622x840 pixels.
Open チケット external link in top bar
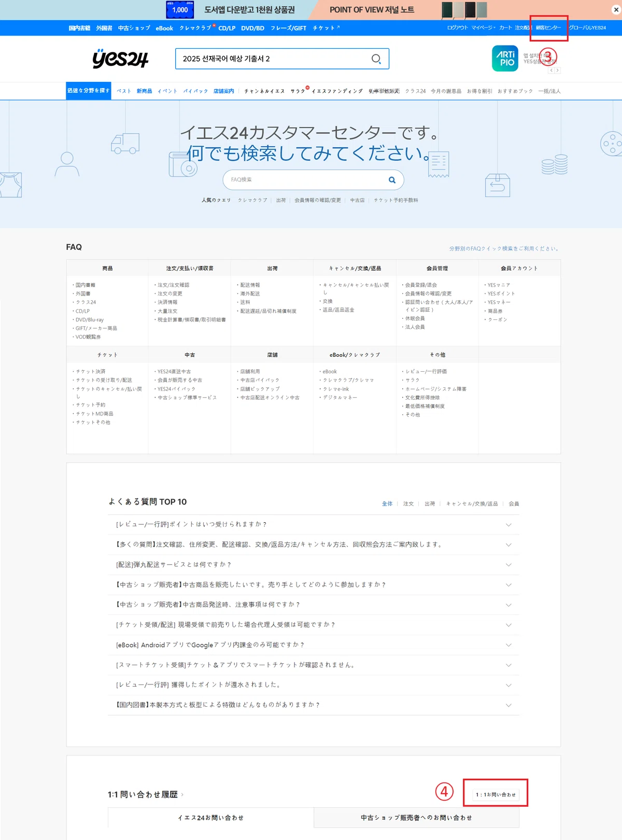[326, 28]
